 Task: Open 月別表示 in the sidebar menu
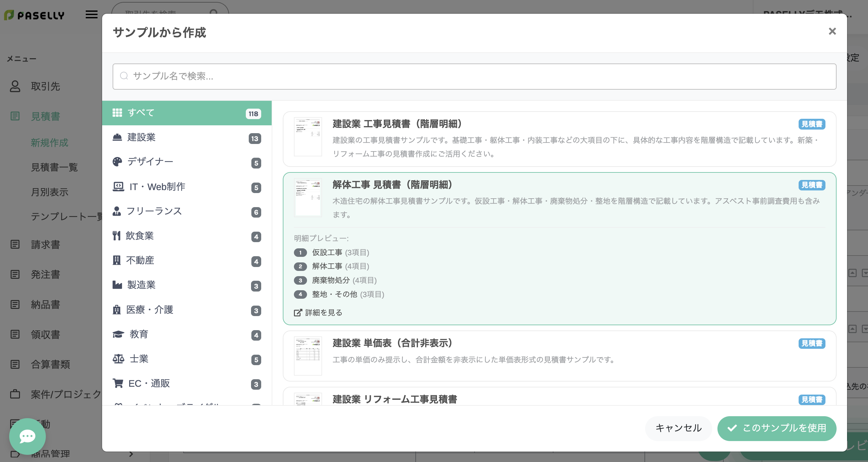click(x=49, y=192)
